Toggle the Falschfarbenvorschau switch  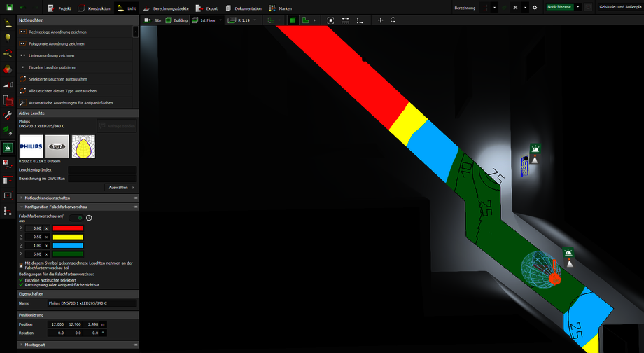pyautogui.click(x=77, y=218)
